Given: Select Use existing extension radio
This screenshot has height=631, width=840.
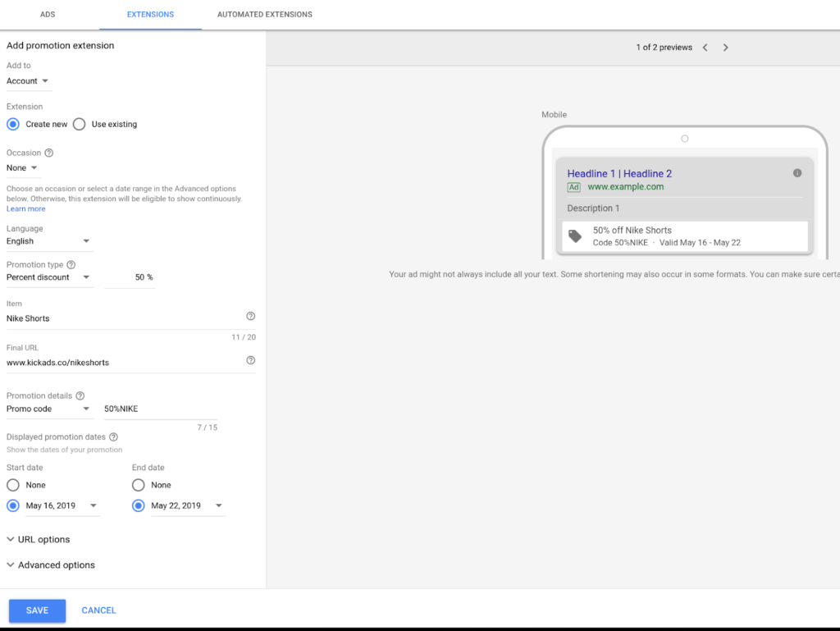Looking at the screenshot, I should pos(80,124).
